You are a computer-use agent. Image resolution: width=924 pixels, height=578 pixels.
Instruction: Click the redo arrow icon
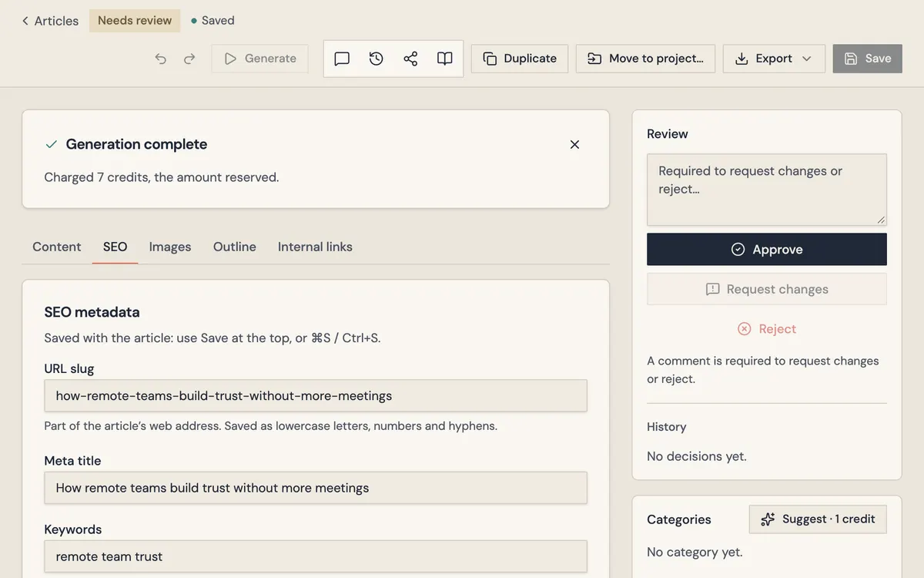pos(189,59)
